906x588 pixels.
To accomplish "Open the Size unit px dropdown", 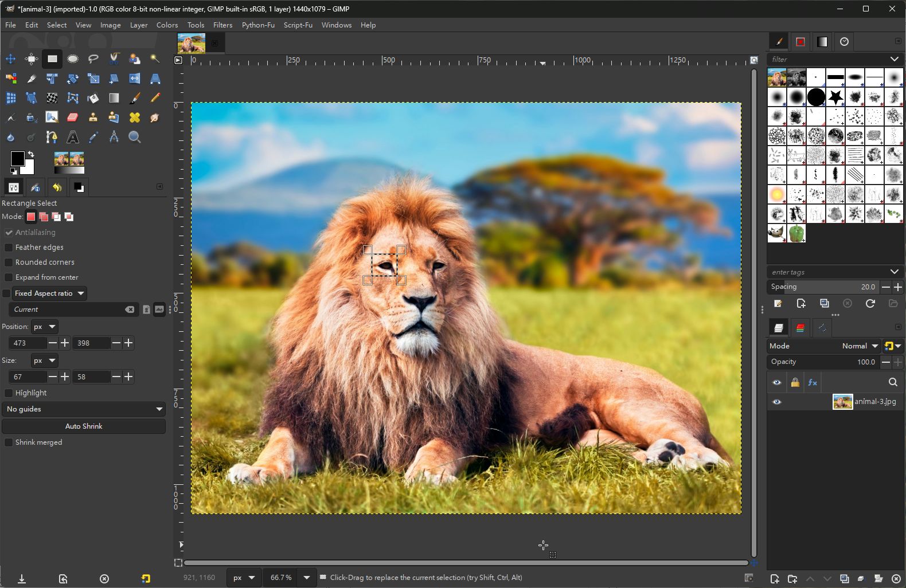I will point(44,360).
